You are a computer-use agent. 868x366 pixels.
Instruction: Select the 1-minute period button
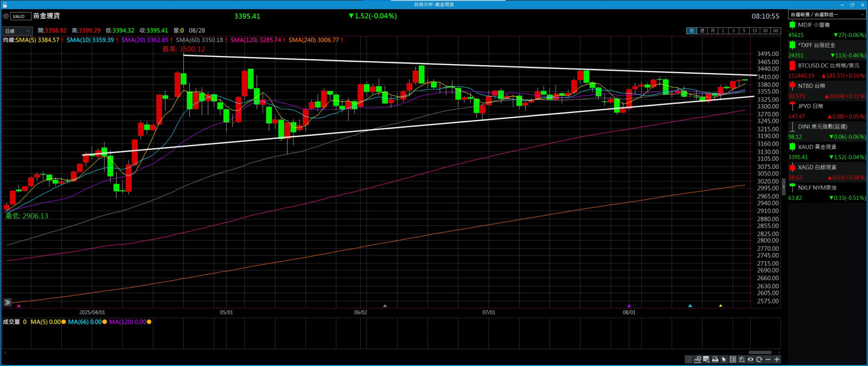(x=723, y=31)
